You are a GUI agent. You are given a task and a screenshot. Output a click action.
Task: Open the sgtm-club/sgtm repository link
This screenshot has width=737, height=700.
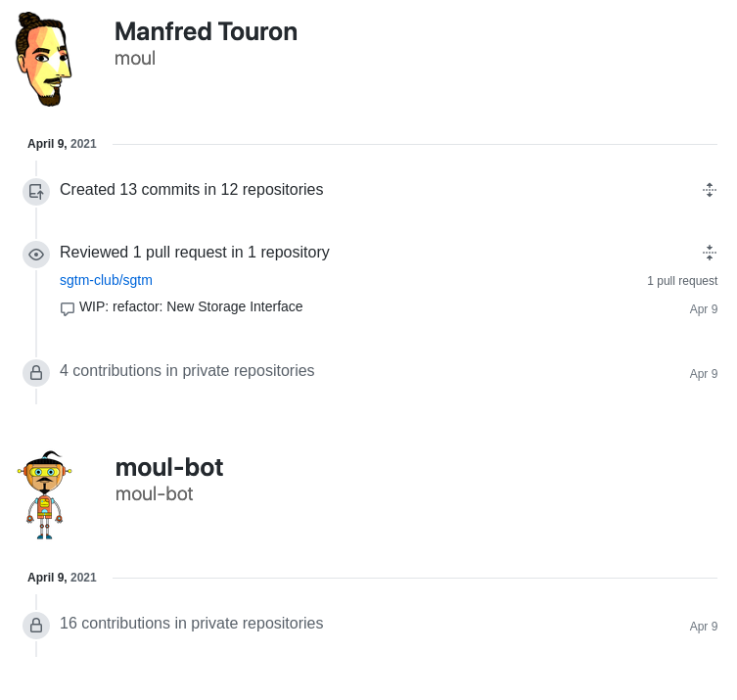pyautogui.click(x=106, y=280)
